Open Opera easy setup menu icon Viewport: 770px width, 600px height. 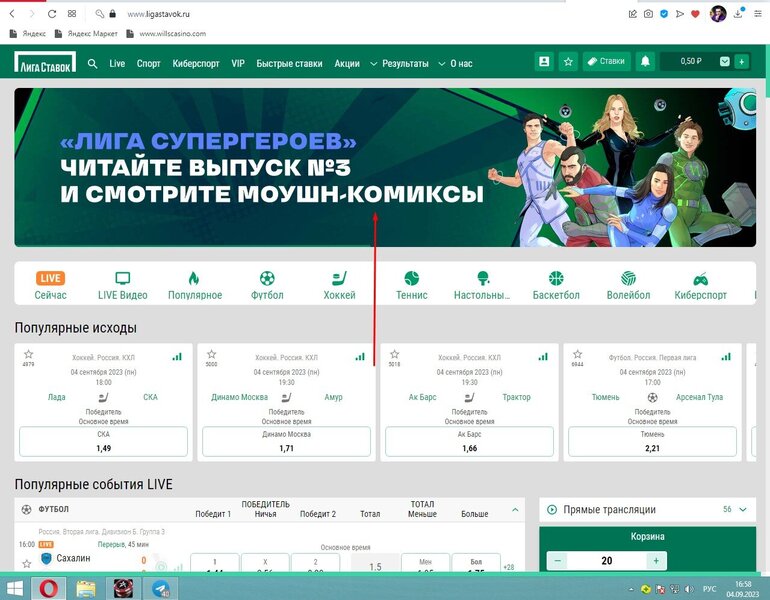(758, 14)
